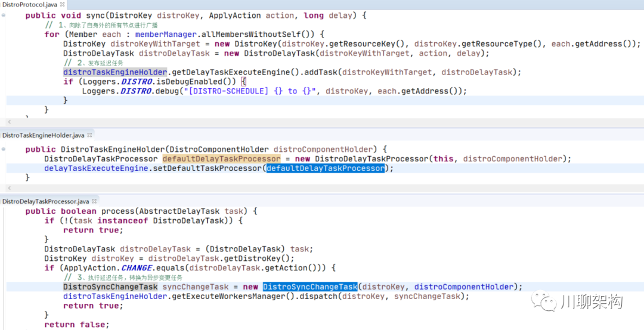Close the DistroProtocol.java tab with its X icon

pyautogui.click(x=62, y=5)
